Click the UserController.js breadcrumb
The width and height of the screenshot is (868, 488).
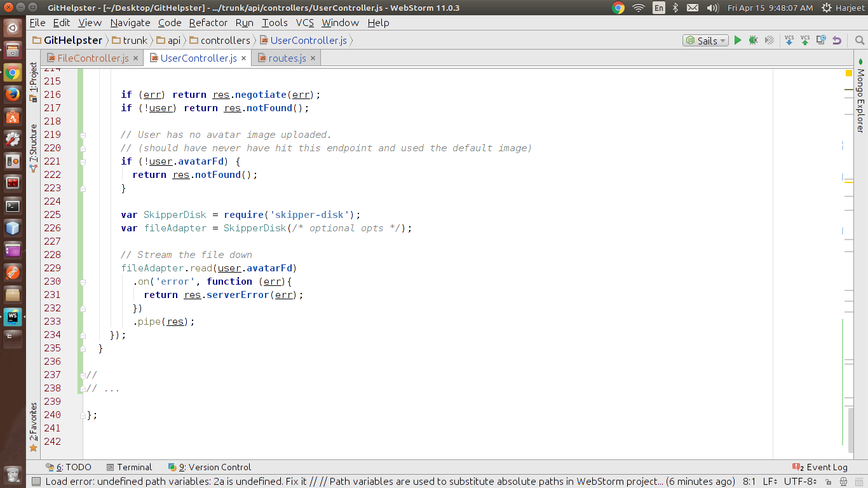303,40
